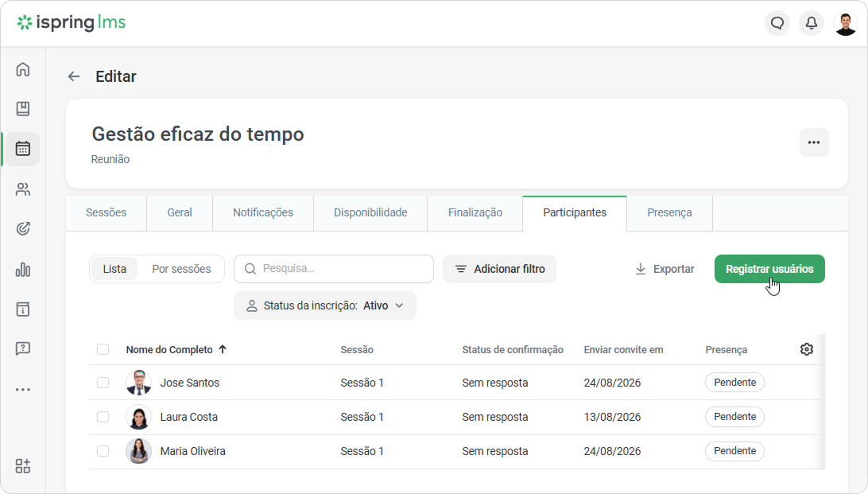The height and width of the screenshot is (494, 868).
Task: Click the back arrow beside Editar
Action: click(x=74, y=76)
